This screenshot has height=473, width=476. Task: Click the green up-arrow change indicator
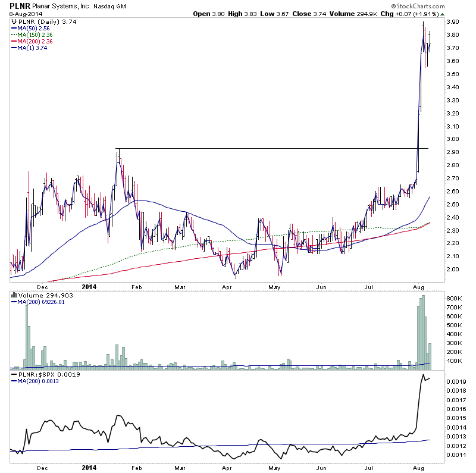click(442, 14)
